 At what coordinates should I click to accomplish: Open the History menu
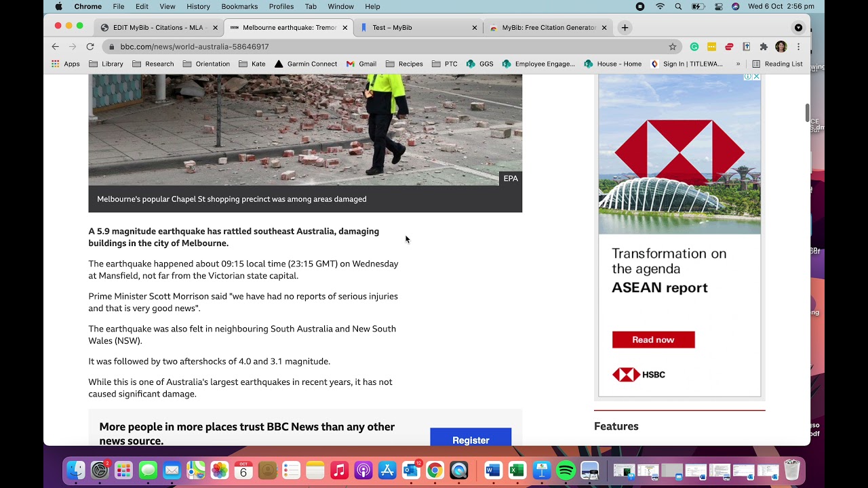pos(198,7)
